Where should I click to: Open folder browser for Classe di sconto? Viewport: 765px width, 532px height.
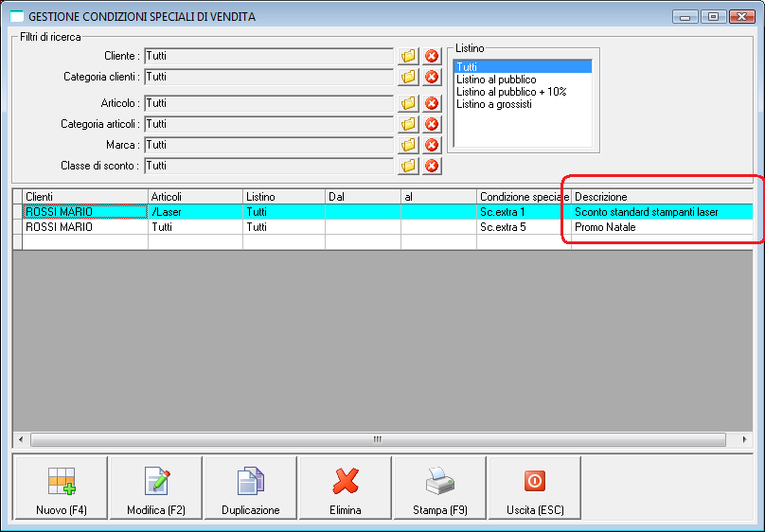(x=408, y=167)
